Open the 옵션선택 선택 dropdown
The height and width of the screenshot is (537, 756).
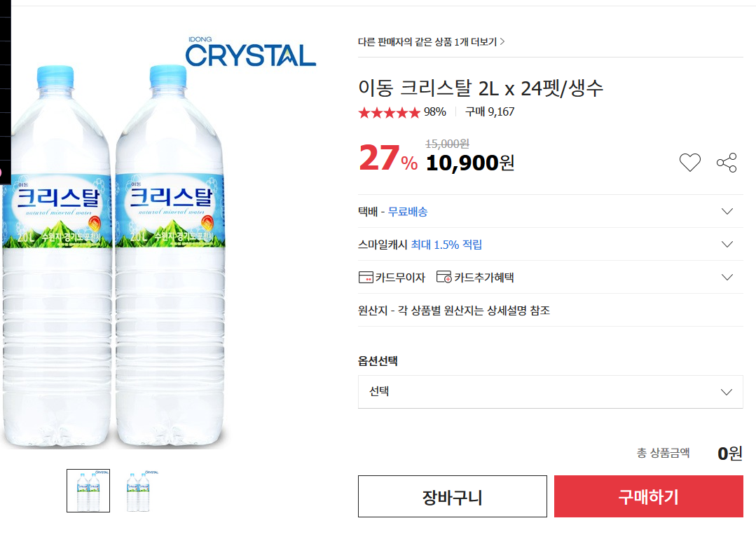pyautogui.click(x=550, y=391)
